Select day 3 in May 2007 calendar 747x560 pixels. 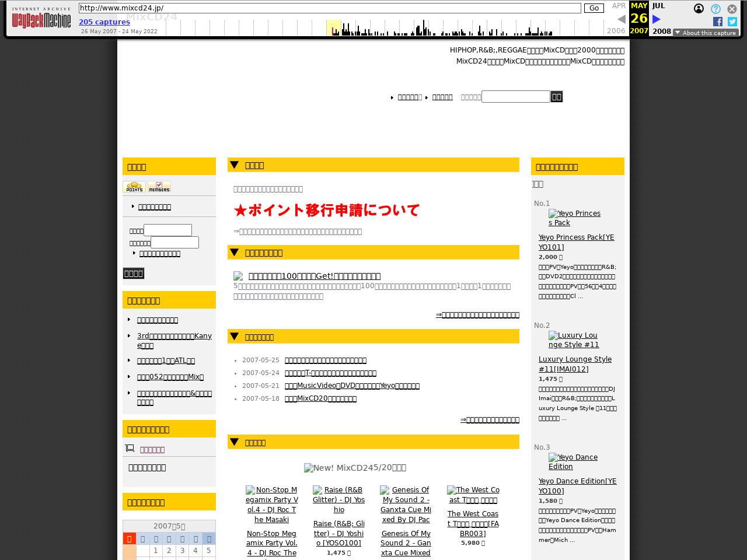182,551
